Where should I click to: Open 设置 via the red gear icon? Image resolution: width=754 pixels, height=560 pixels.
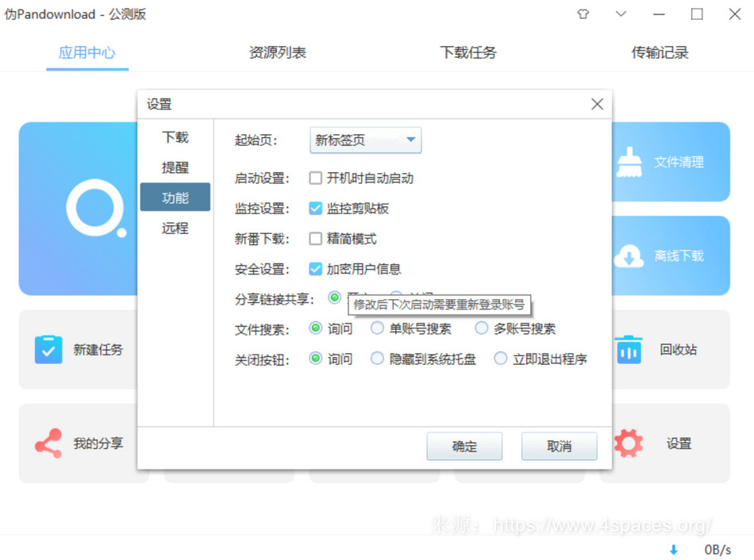pyautogui.click(x=629, y=443)
